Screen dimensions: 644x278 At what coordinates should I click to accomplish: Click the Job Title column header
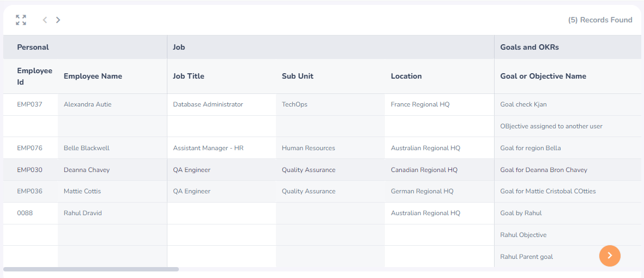(x=189, y=76)
